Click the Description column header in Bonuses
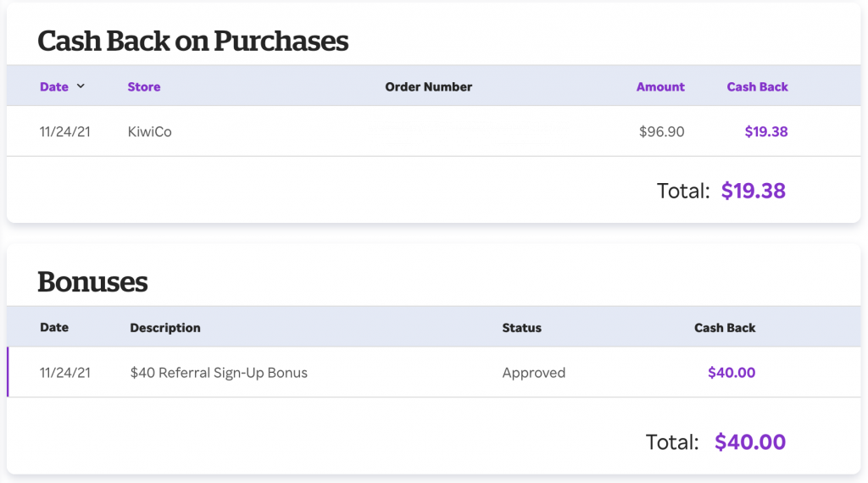Image resolution: width=868 pixels, height=483 pixels. [x=165, y=328]
